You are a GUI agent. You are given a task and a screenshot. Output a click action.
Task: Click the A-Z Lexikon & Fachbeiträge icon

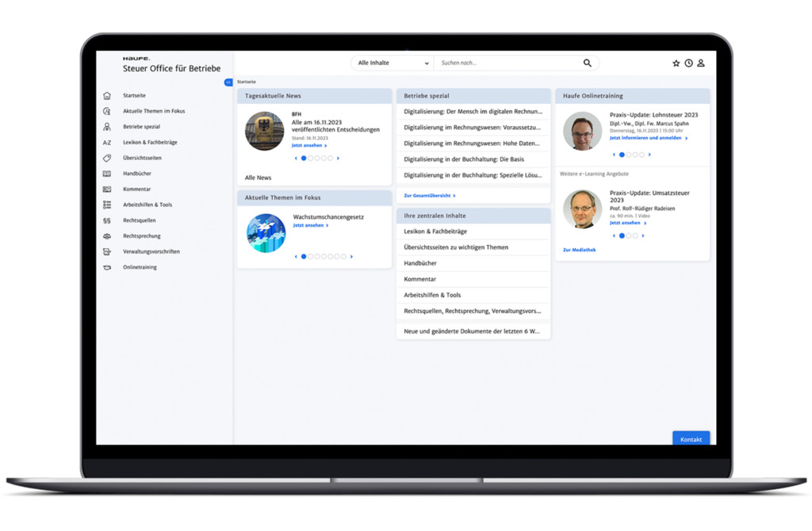point(107,143)
